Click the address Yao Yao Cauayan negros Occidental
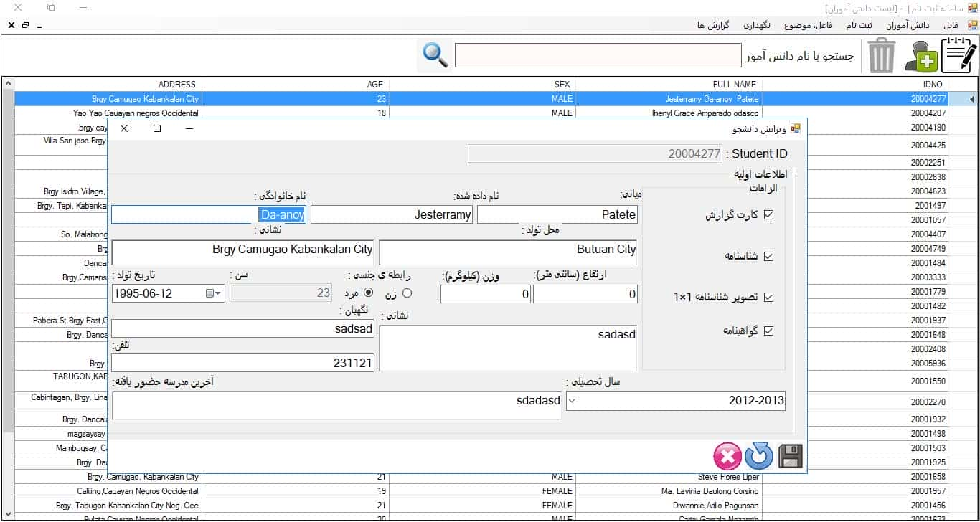Viewport: 980px width, 522px height. point(136,113)
